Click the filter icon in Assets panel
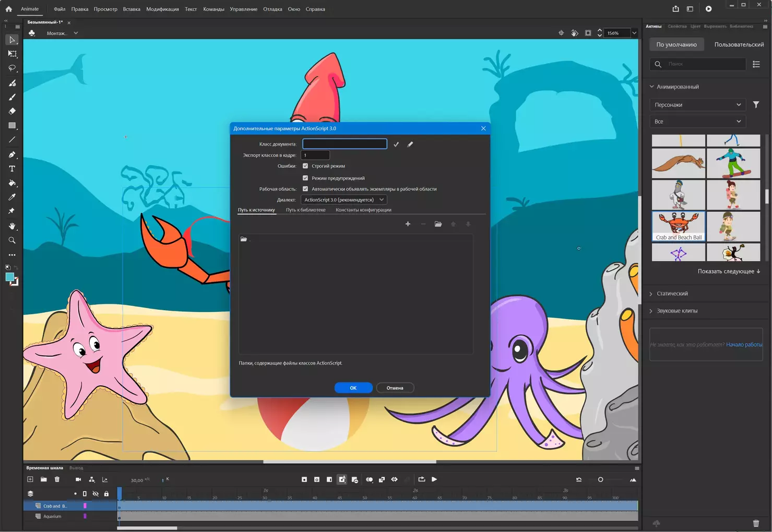The image size is (772, 532). [756, 105]
